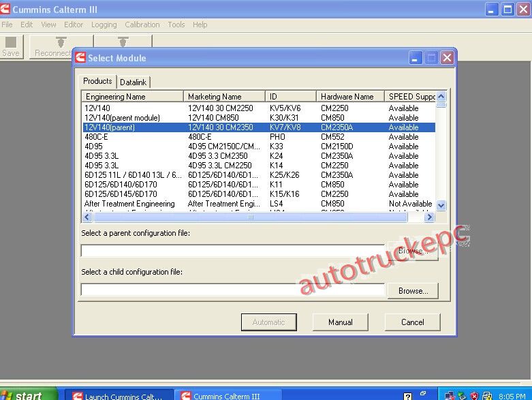Image resolution: width=532 pixels, height=400 pixels.
Task: Click the parent configuration file input field
Action: (233, 251)
